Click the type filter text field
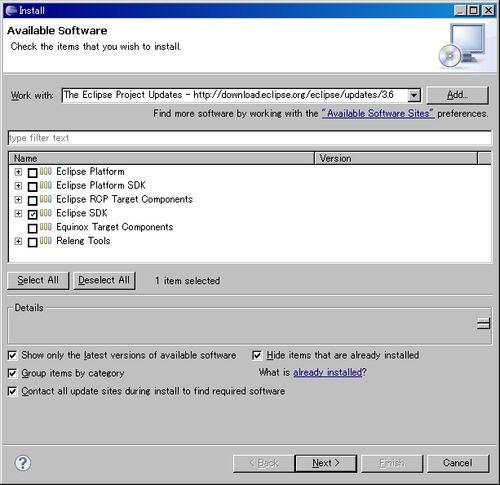Screen dimensions: 500x485 [250, 138]
